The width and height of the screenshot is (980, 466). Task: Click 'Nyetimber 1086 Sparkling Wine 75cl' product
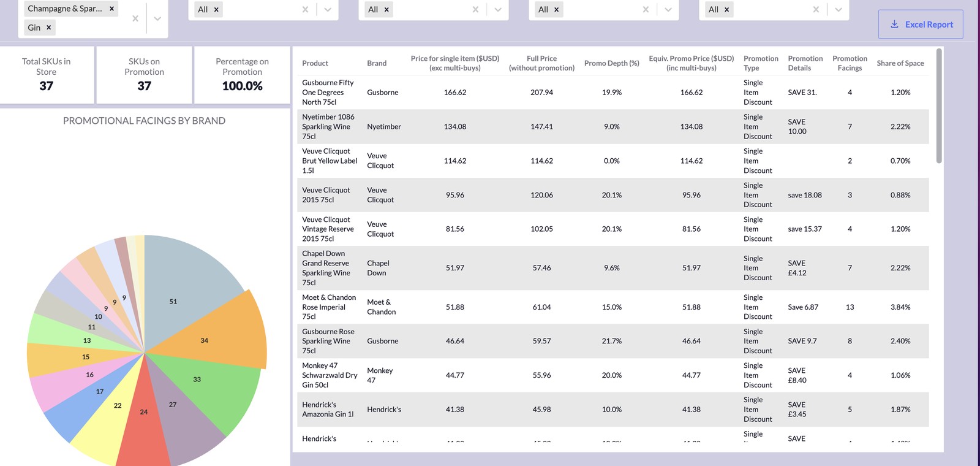click(328, 127)
